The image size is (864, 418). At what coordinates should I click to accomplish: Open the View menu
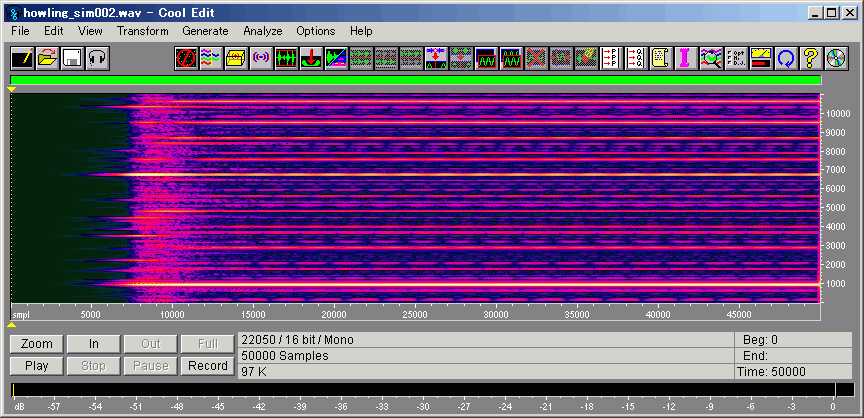point(90,31)
